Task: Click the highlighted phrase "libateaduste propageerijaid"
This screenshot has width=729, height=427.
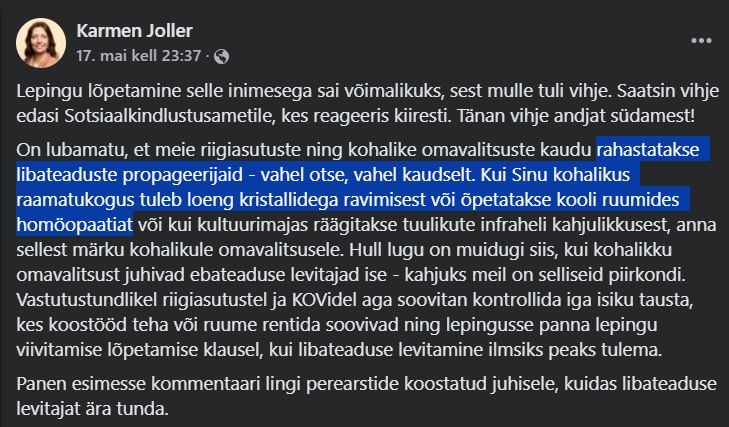Action: [x=130, y=175]
